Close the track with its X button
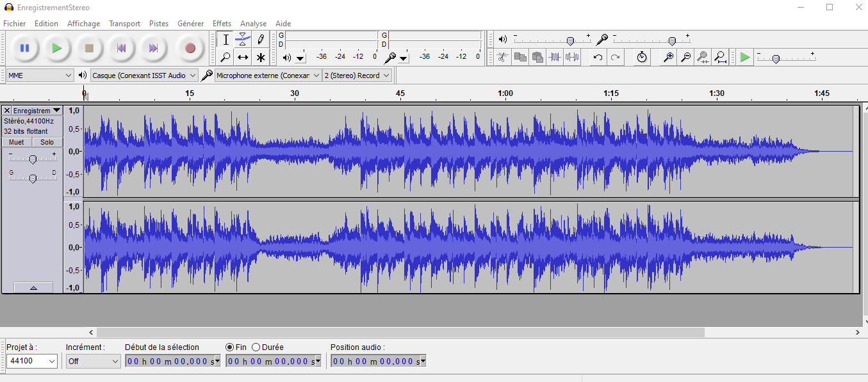Viewport: 868px width, 382px height. [7, 111]
